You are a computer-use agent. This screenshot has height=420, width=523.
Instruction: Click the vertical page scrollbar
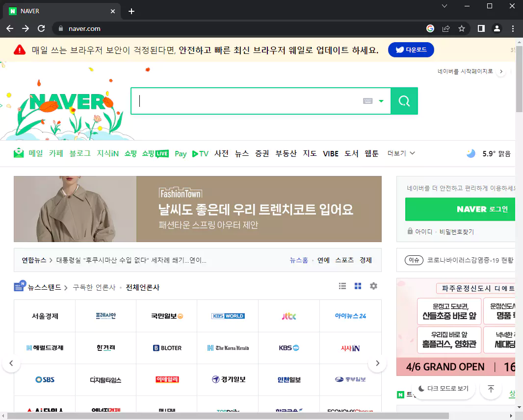pyautogui.click(x=519, y=79)
